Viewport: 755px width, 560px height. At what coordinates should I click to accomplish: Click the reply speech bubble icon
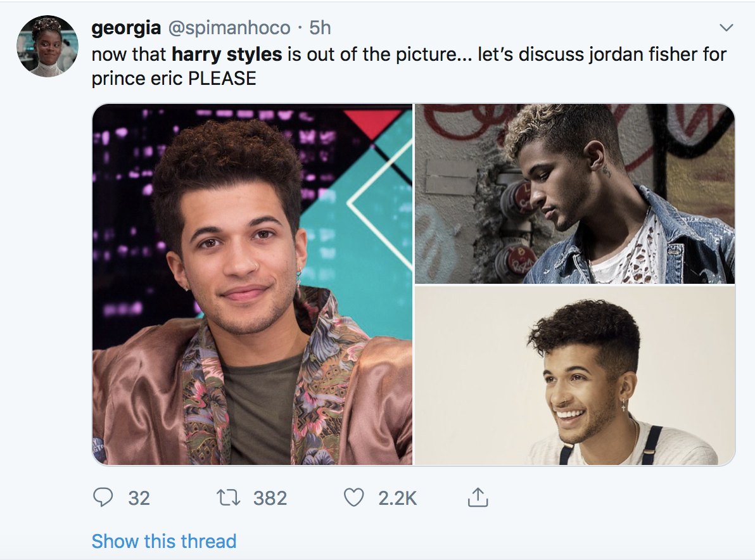point(103,498)
